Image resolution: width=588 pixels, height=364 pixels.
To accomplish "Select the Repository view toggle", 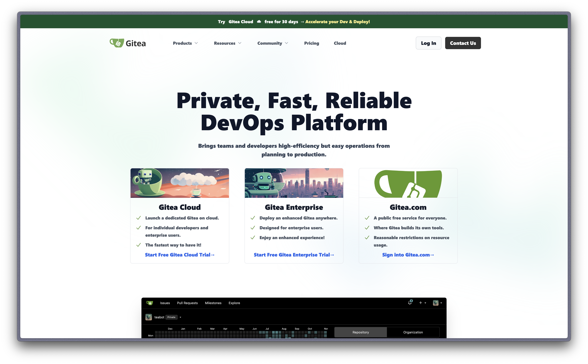I will click(361, 332).
